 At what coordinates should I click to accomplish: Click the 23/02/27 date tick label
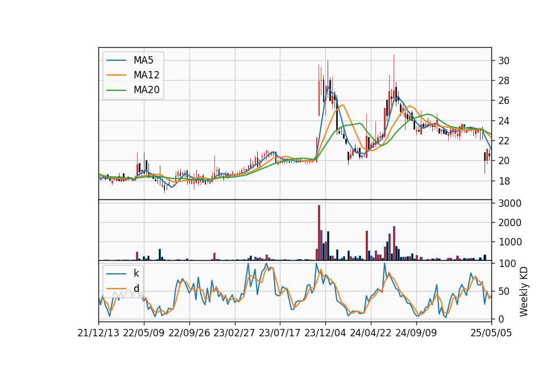coord(234,333)
